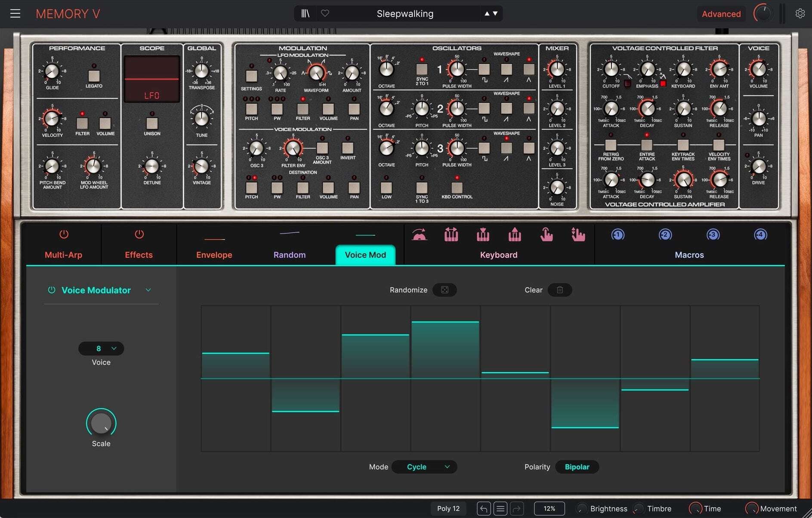The width and height of the screenshot is (812, 518).
Task: Click the LFO scope display
Action: click(152, 79)
